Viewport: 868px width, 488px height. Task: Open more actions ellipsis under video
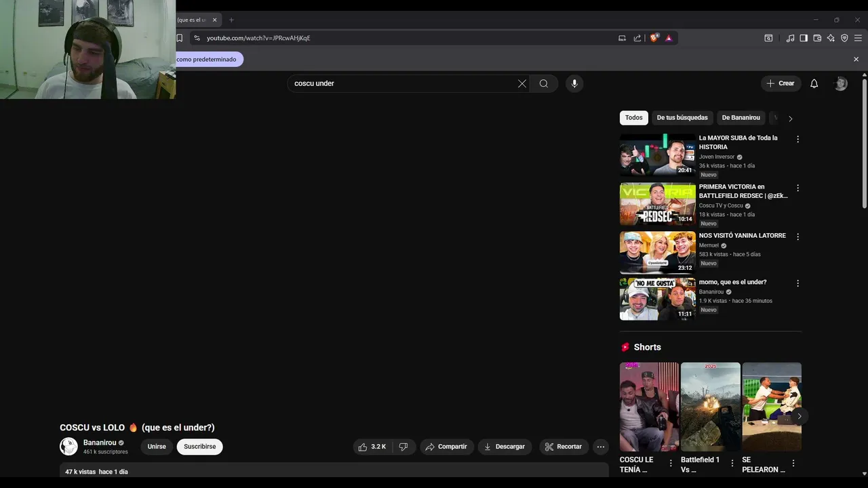click(600, 447)
